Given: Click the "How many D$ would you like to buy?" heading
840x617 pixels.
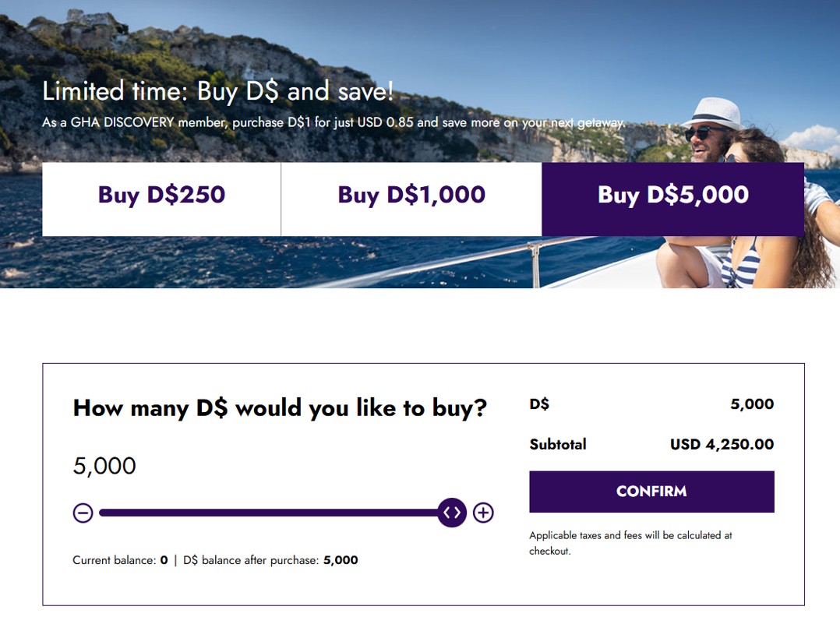Looking at the screenshot, I should [x=280, y=408].
